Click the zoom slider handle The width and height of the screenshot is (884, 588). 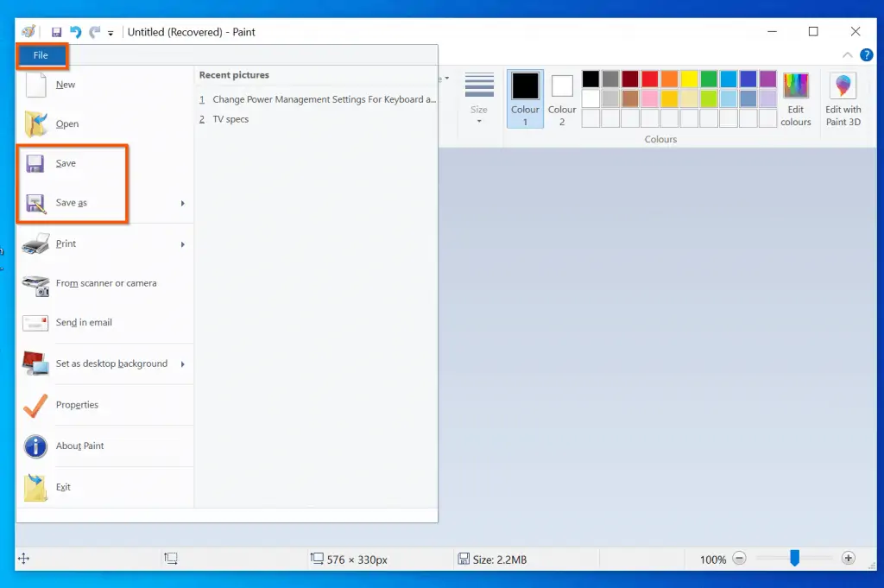point(794,559)
